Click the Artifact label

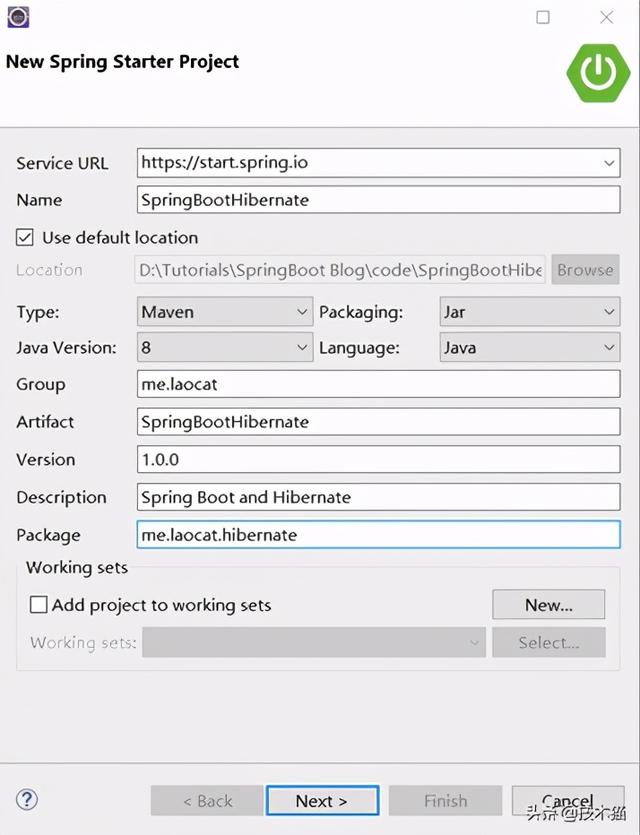[45, 422]
